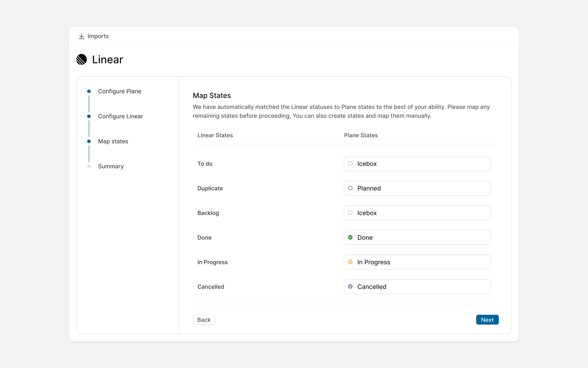This screenshot has width=588, height=368.
Task: Open the Plane state dropdown for To do
Action: click(417, 164)
